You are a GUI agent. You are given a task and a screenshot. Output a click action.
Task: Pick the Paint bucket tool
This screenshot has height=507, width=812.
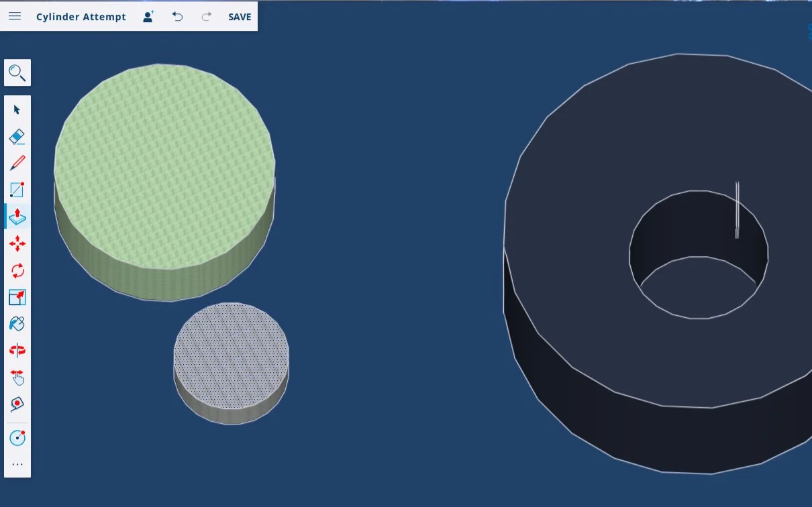click(17, 323)
